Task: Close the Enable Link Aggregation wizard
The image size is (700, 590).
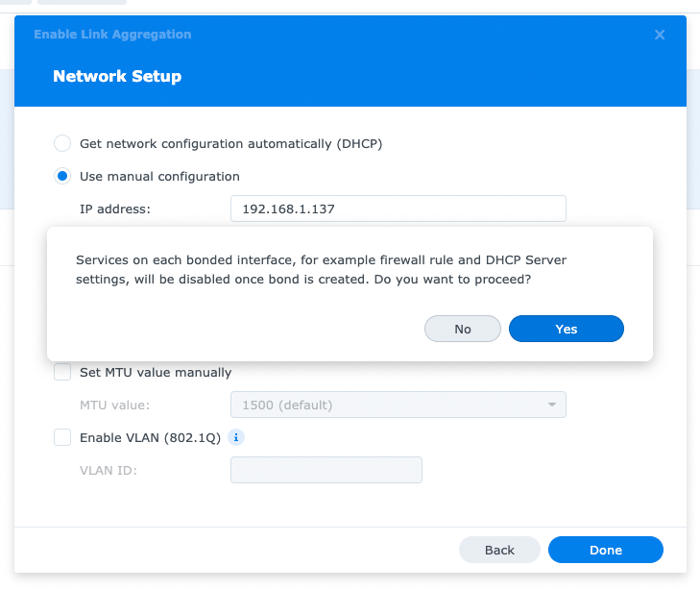Action: [x=660, y=35]
